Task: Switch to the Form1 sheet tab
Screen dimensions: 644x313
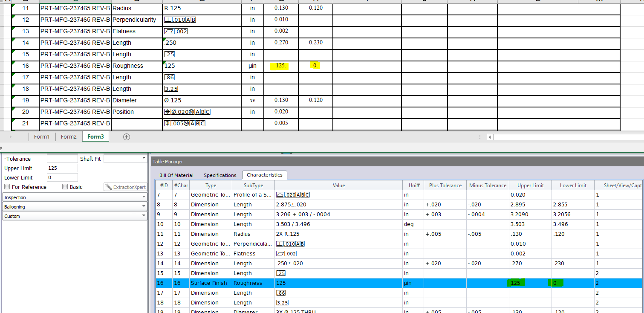Action: pyautogui.click(x=42, y=137)
